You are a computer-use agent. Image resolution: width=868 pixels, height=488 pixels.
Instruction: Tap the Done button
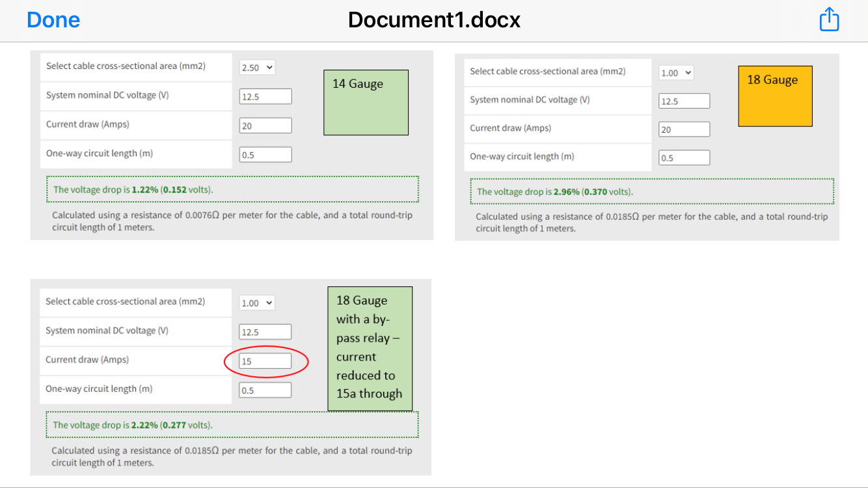click(x=53, y=20)
